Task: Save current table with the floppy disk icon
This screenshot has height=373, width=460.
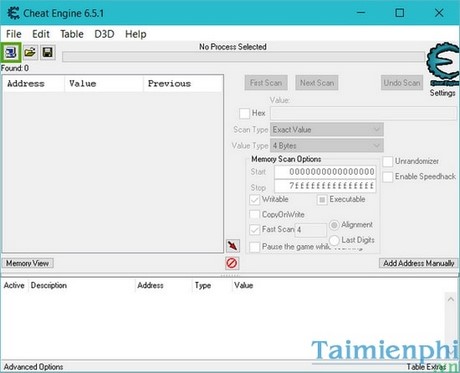Action: tap(47, 52)
